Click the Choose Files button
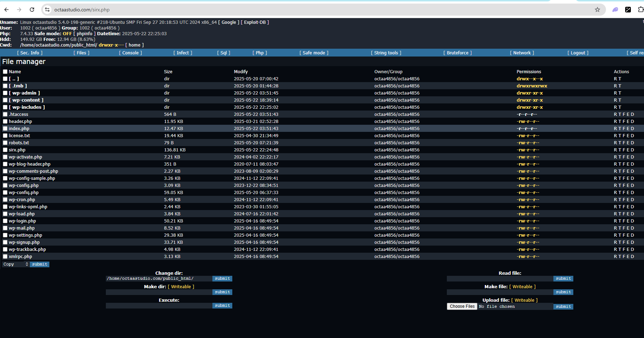Screen dimensions: 644x338 point(462,306)
